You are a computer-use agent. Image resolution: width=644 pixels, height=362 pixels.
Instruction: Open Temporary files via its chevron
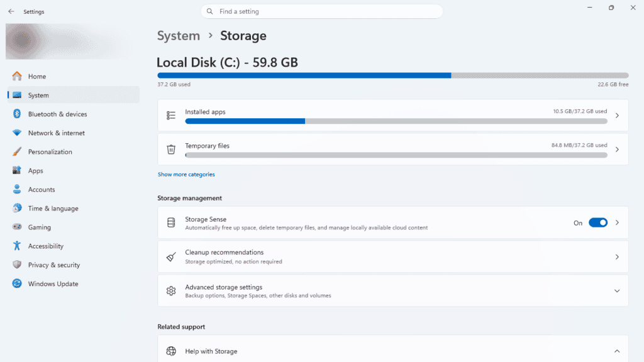pos(617,150)
